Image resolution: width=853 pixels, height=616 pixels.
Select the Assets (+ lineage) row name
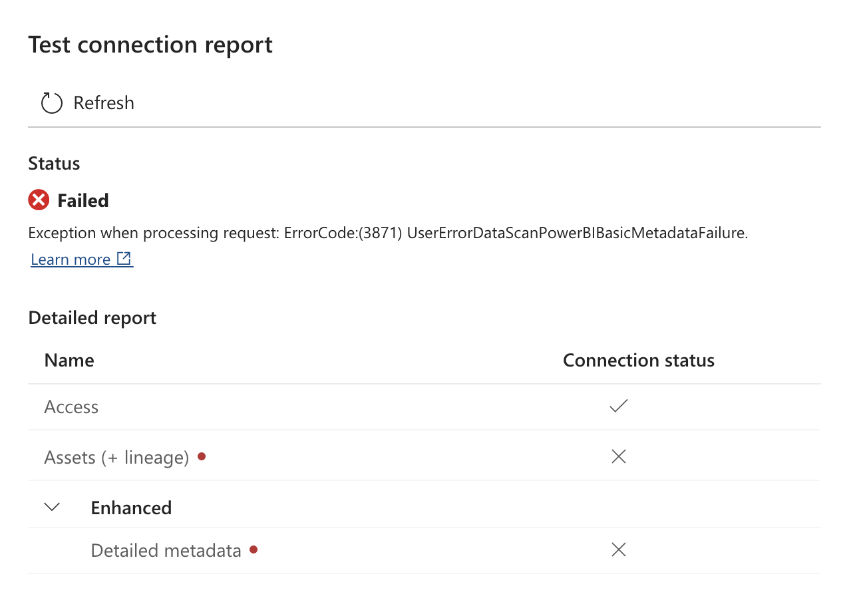[116, 458]
